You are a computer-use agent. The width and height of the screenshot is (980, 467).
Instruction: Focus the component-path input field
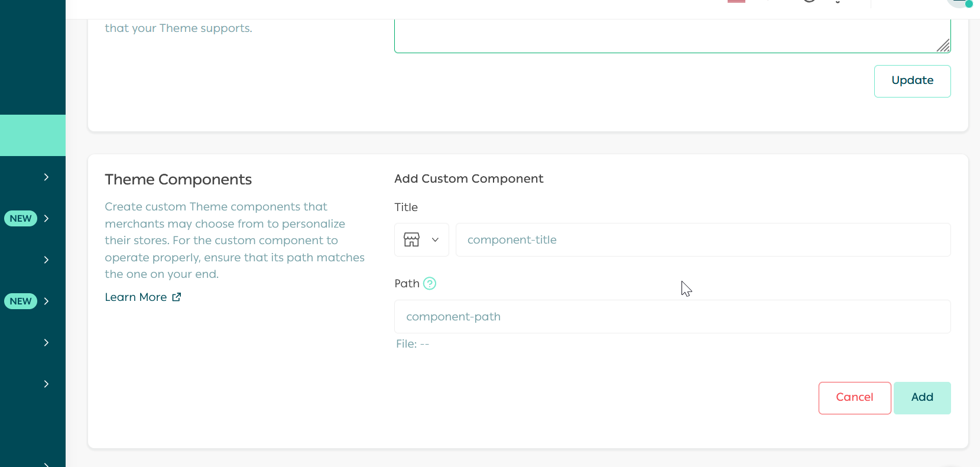672,316
